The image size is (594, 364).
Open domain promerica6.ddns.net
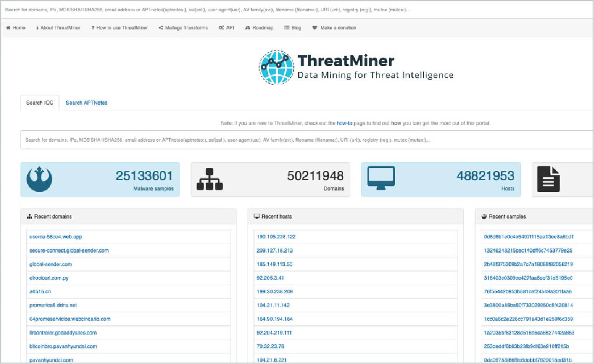tap(53, 305)
